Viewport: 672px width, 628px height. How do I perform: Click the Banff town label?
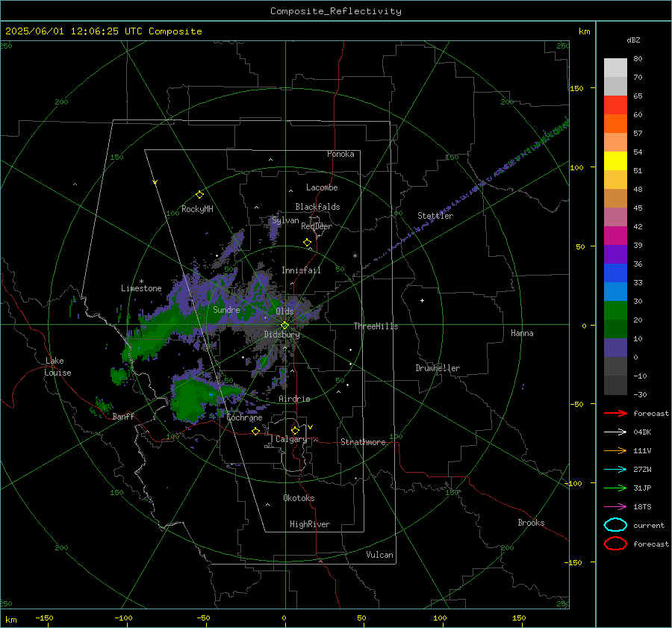click(x=123, y=416)
